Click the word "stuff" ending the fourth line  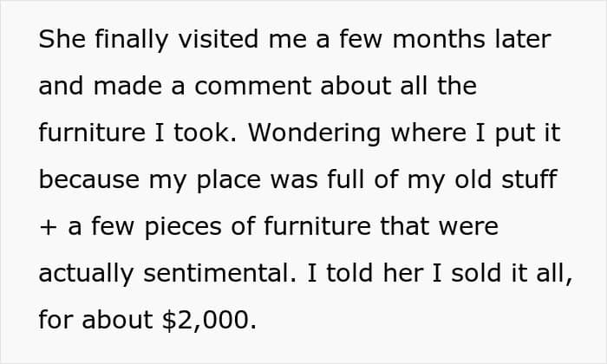(x=529, y=179)
